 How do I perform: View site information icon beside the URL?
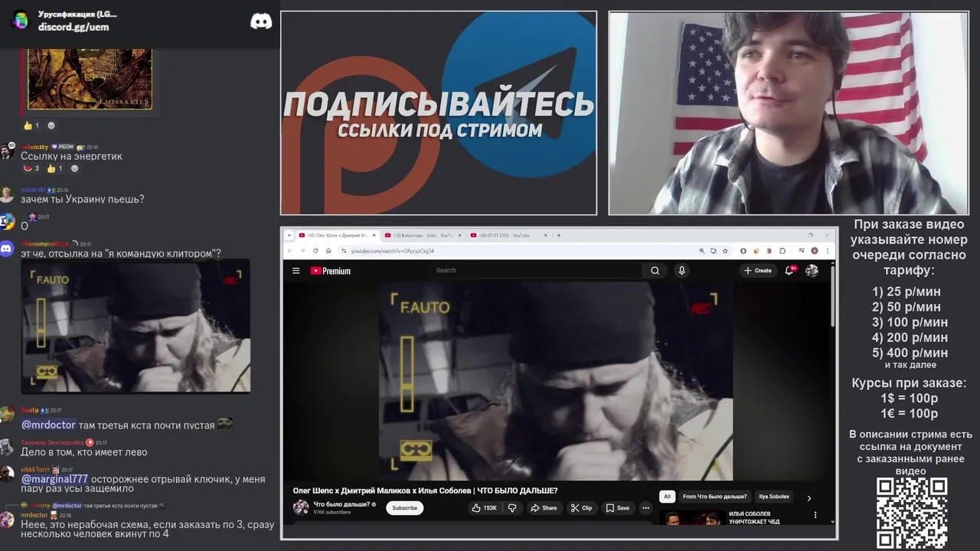tap(344, 251)
